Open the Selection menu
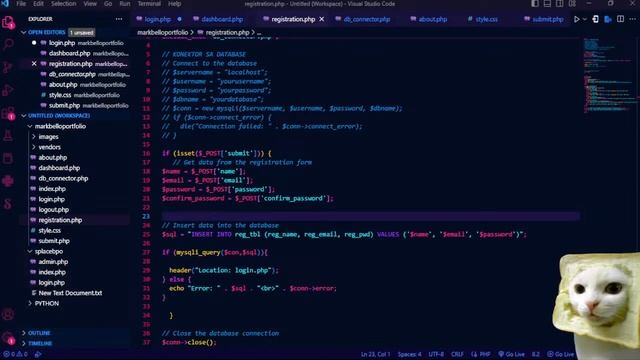Screen dimensions: 640x360 (x=64, y=4)
